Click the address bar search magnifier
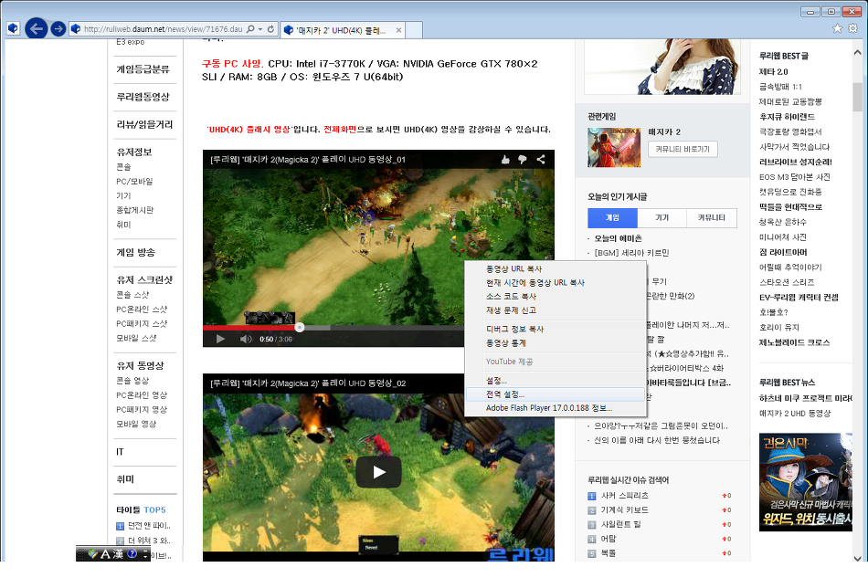868x588 pixels. coord(250,29)
